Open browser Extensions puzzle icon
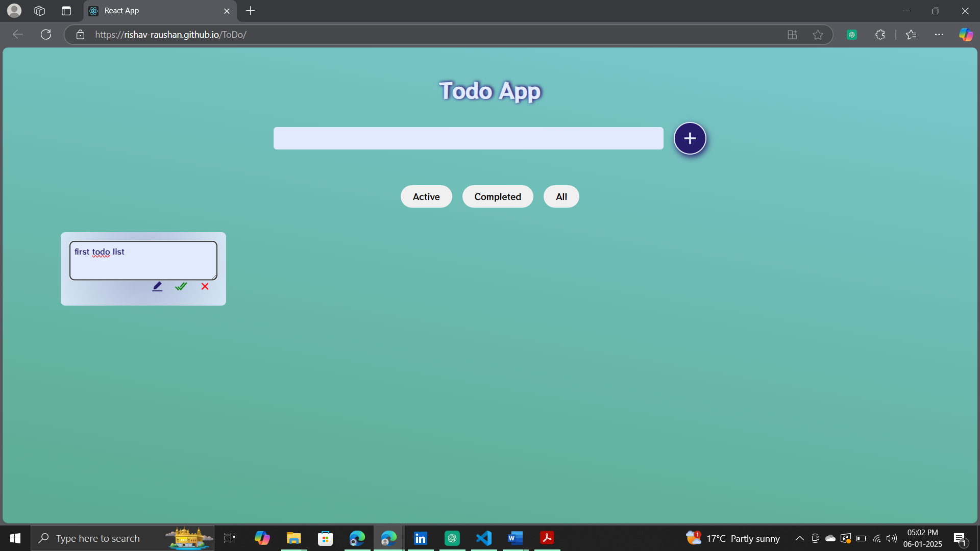Image resolution: width=980 pixels, height=551 pixels. pyautogui.click(x=880, y=35)
